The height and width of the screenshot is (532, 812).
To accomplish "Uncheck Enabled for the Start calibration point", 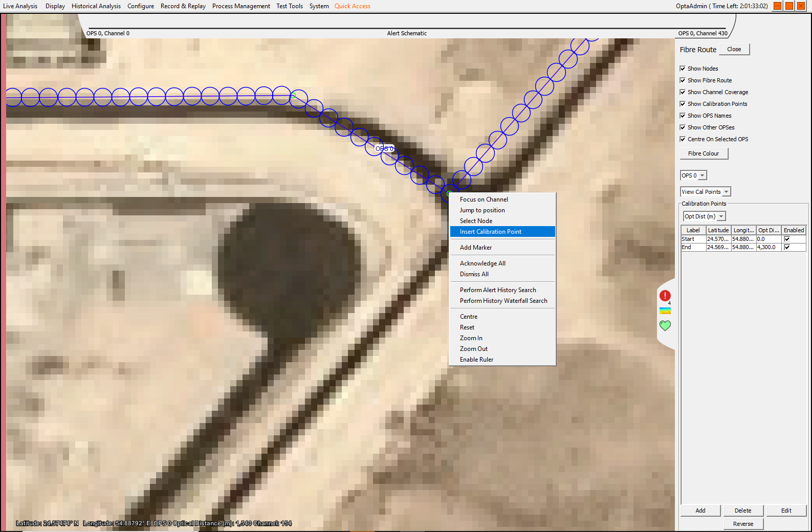I will pos(787,239).
